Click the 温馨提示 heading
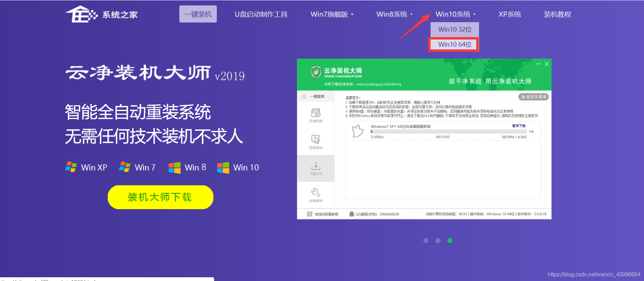644x281 pixels. (353, 98)
